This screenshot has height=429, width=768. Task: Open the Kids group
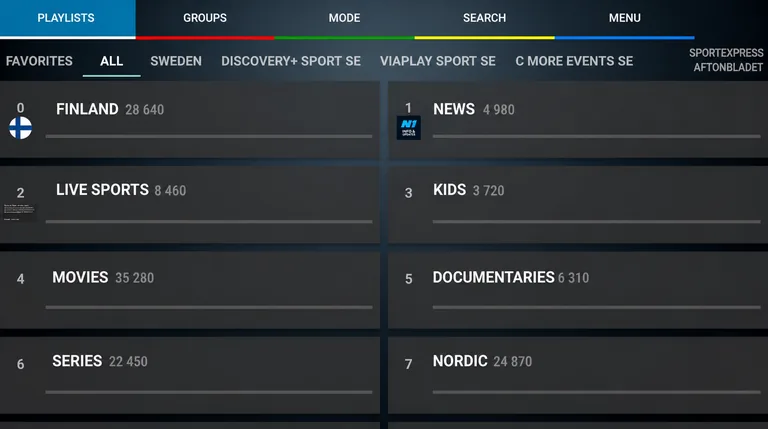(578, 204)
